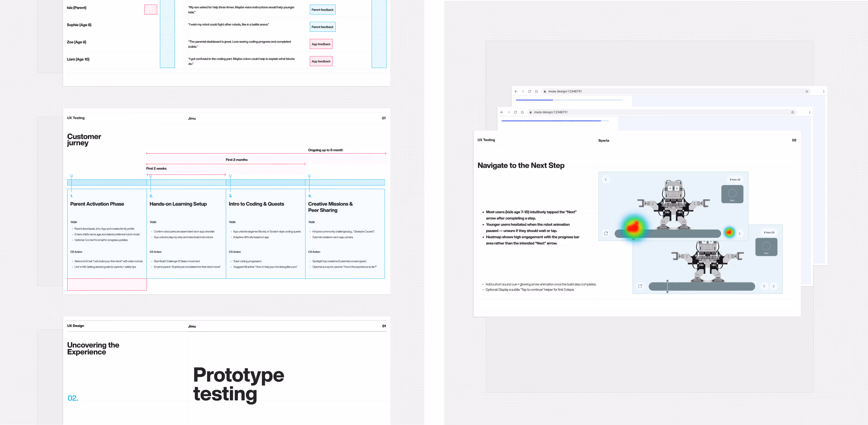
Task: Open three-dot menu of the front browser window
Action: point(809,112)
